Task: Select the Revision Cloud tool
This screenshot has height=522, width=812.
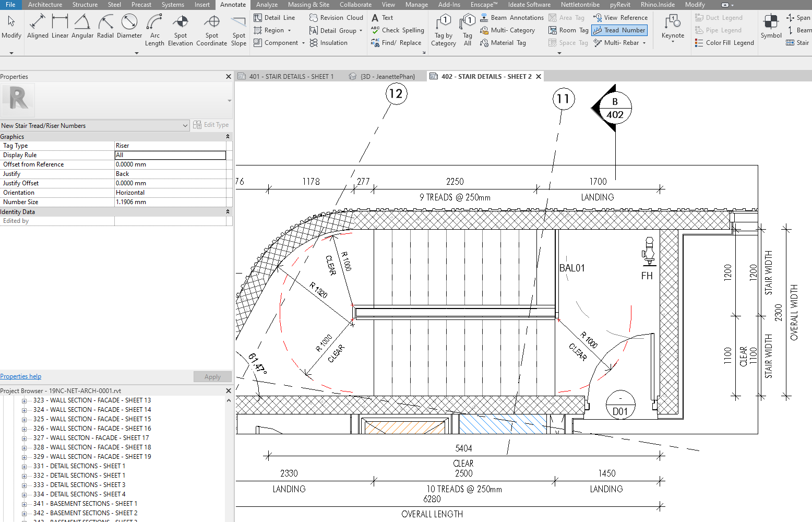Action: [x=336, y=17]
